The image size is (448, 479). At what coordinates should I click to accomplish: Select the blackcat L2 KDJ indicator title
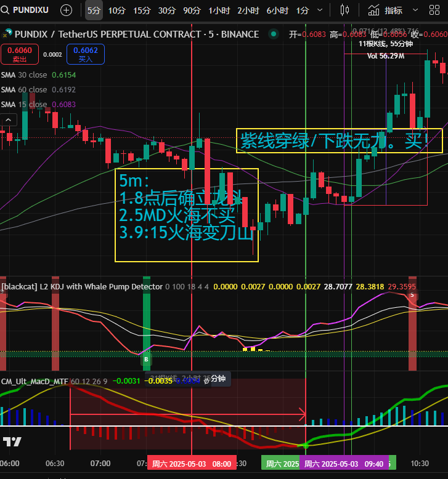pos(82,286)
